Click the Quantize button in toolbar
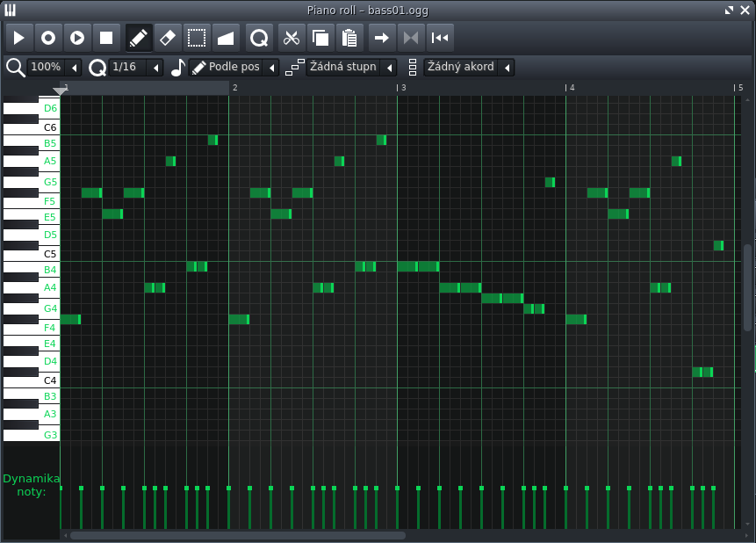 click(259, 38)
